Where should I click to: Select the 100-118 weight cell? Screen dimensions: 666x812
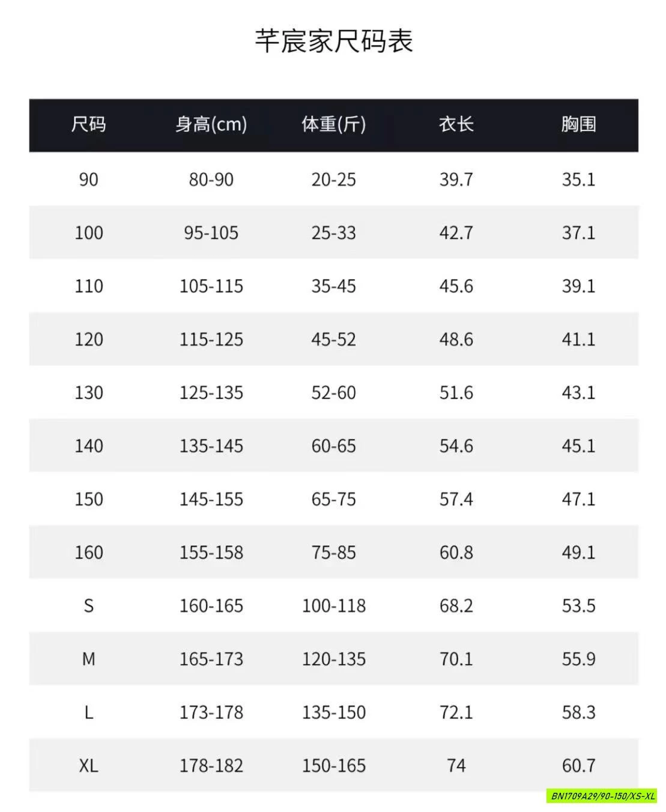point(333,605)
